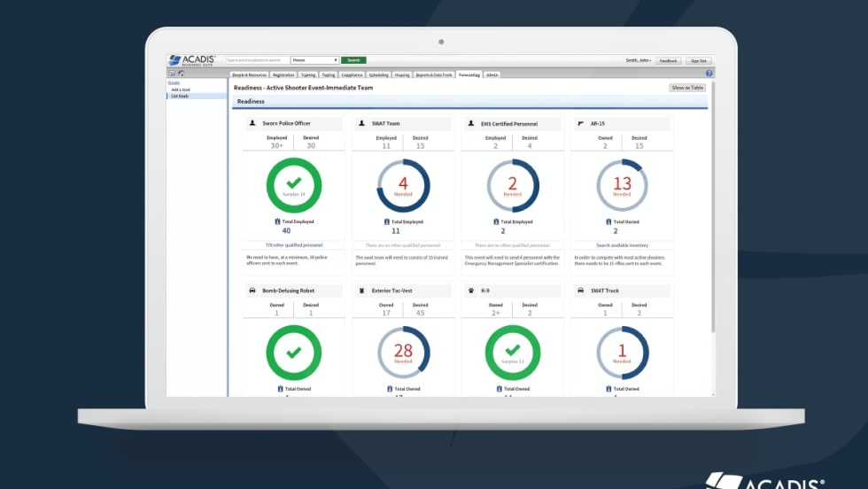Click the vest icon beside Exterior Tac-Vest
Image resolution: width=868 pixels, height=489 pixels.
click(x=362, y=291)
